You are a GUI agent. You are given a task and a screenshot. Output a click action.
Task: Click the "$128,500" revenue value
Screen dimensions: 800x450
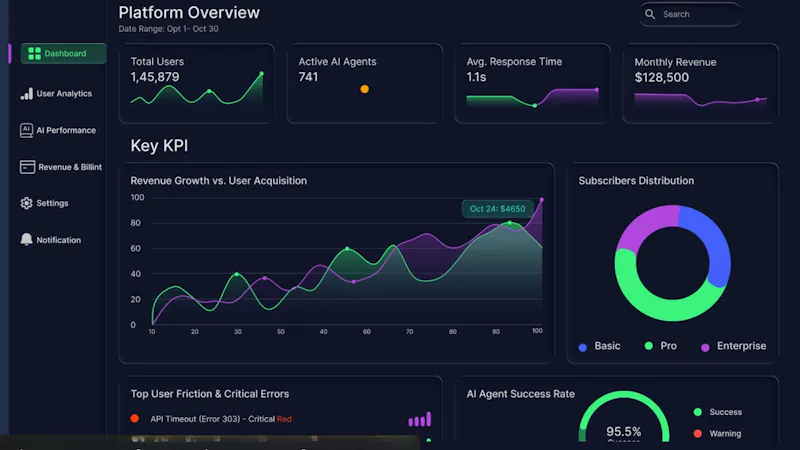click(x=661, y=78)
